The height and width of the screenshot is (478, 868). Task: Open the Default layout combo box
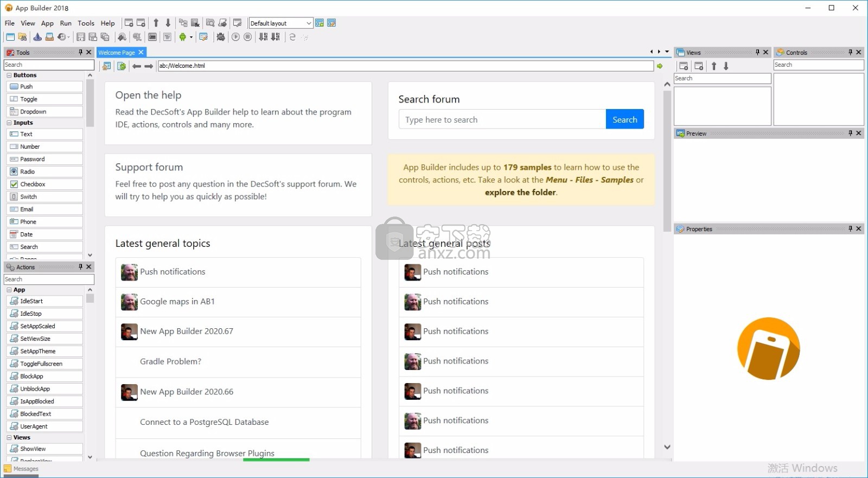[280, 23]
